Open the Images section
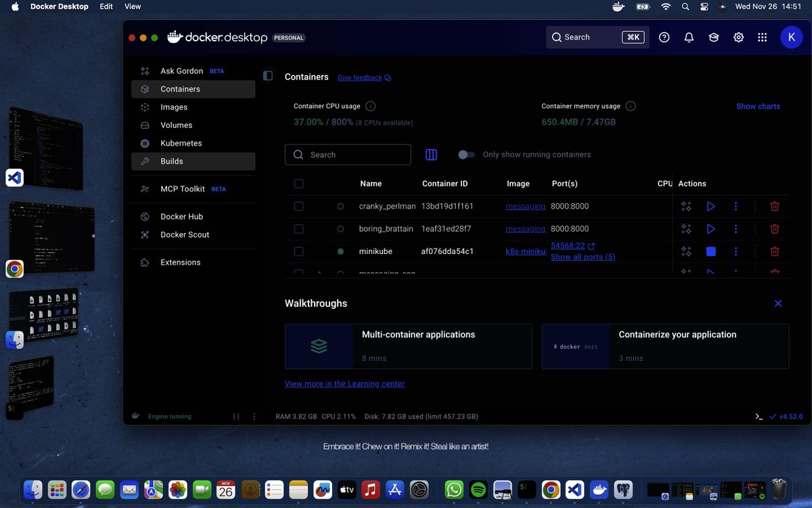 coord(193,107)
